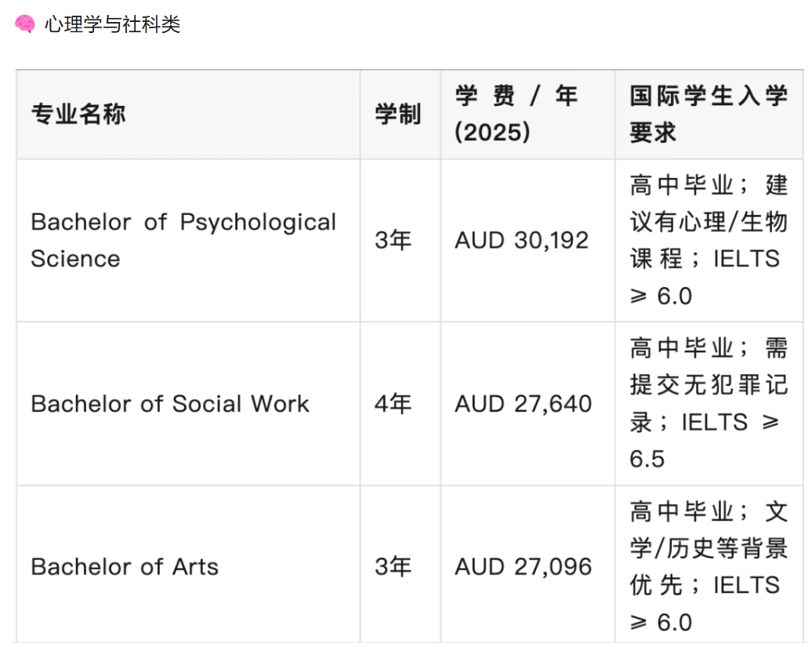The image size is (812, 647).
Task: Select the Bachelor of Psychological Science cell
Action: click(x=183, y=240)
